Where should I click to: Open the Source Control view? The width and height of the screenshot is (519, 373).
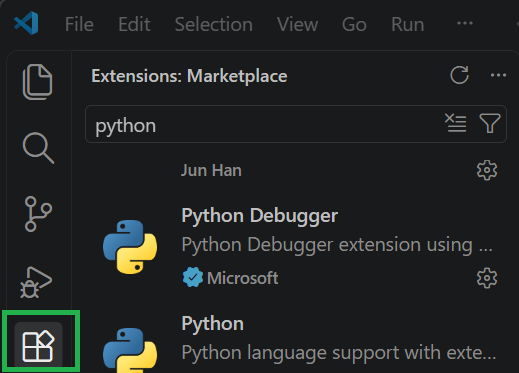(x=38, y=214)
